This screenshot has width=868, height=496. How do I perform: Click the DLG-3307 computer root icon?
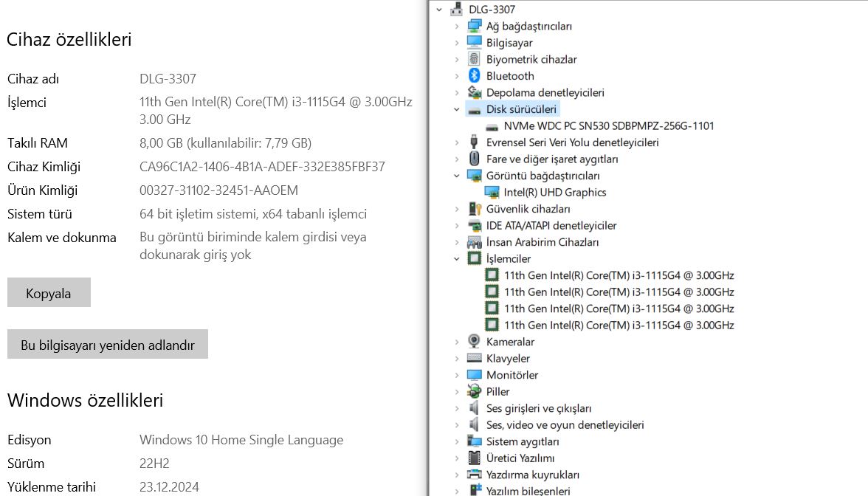(x=457, y=10)
